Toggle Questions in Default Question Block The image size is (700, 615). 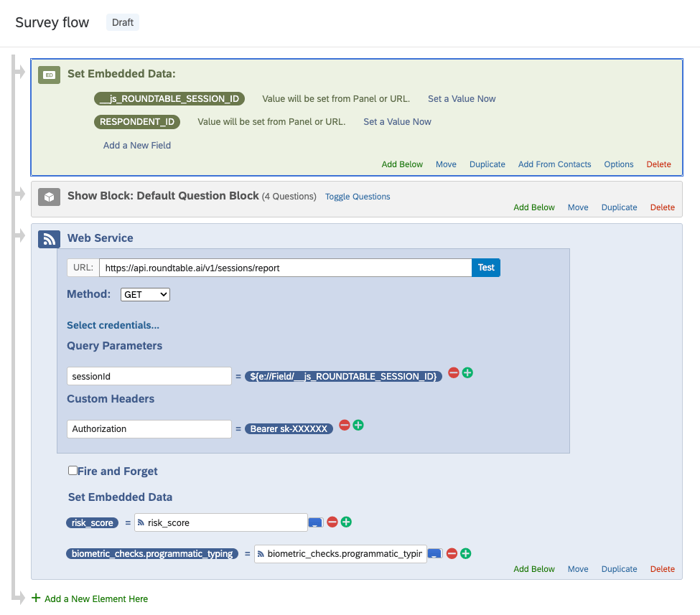tap(358, 197)
